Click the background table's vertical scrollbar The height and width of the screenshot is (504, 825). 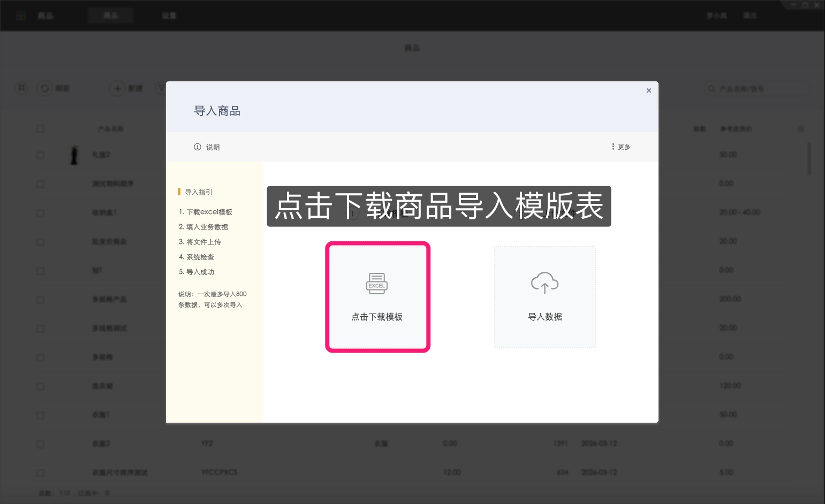tap(809, 158)
